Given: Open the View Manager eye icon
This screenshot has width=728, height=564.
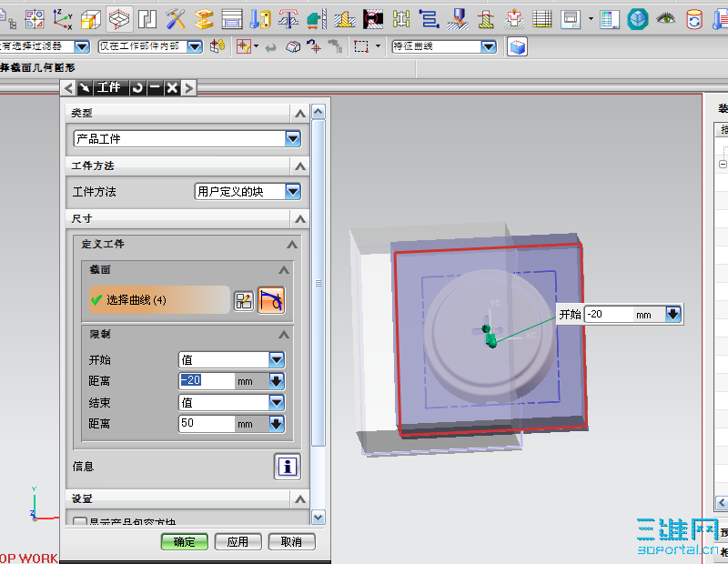Looking at the screenshot, I should [x=665, y=18].
